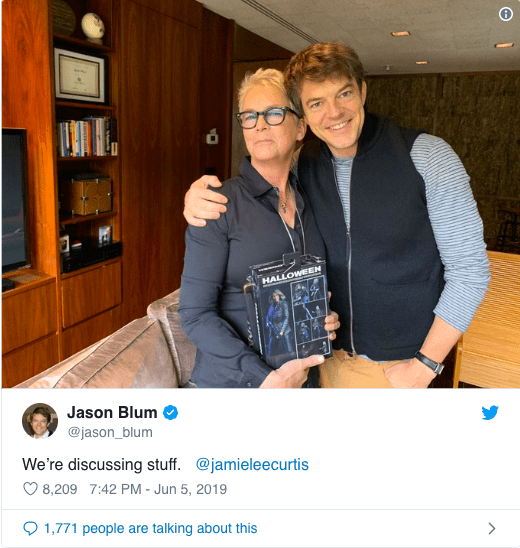The width and height of the screenshot is (520, 548).
Task: Click the wristwatch in the photo
Action: tap(429, 362)
